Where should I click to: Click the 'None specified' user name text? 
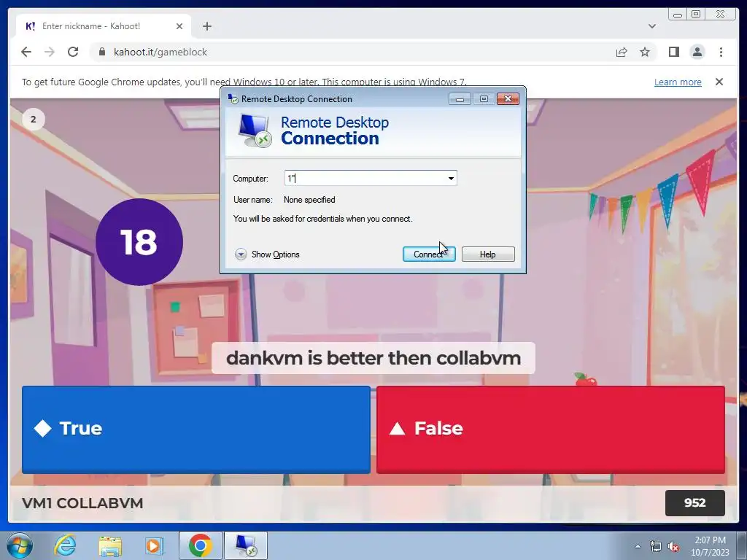pyautogui.click(x=309, y=200)
